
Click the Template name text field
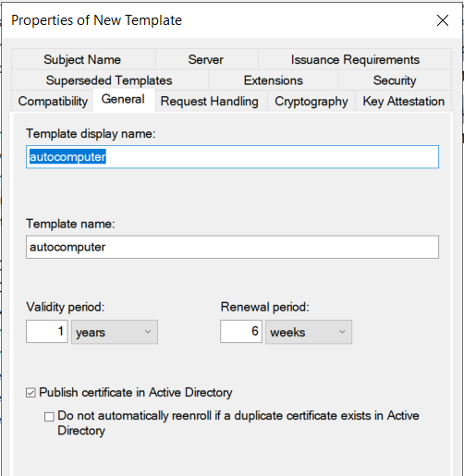232,247
